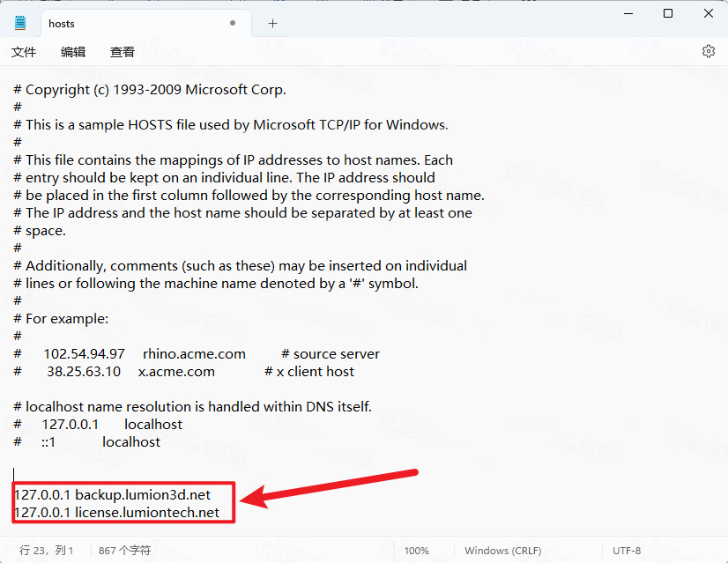Image resolution: width=728 pixels, height=563 pixels.
Task: Click the line 'This file contains the mappings'
Action: pos(233,160)
